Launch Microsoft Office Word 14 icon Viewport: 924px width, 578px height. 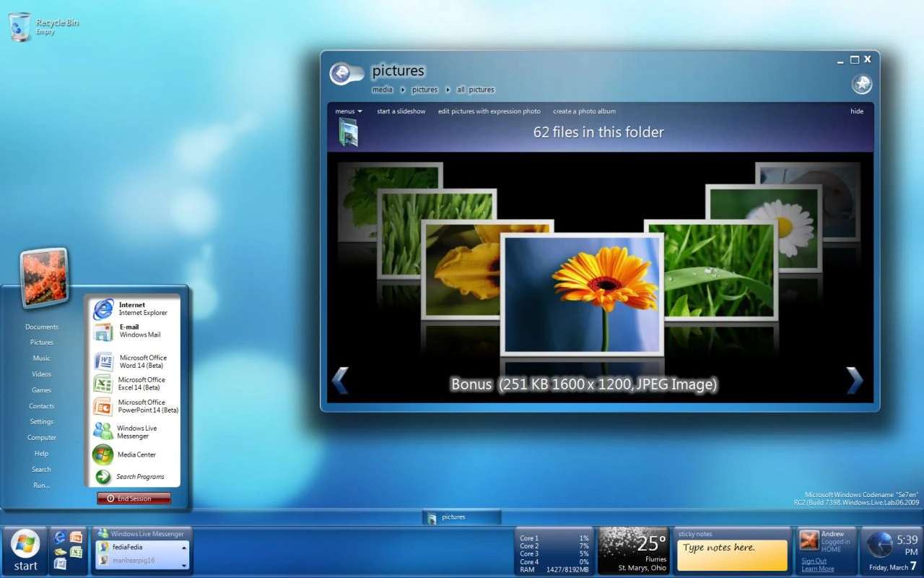[x=103, y=361]
